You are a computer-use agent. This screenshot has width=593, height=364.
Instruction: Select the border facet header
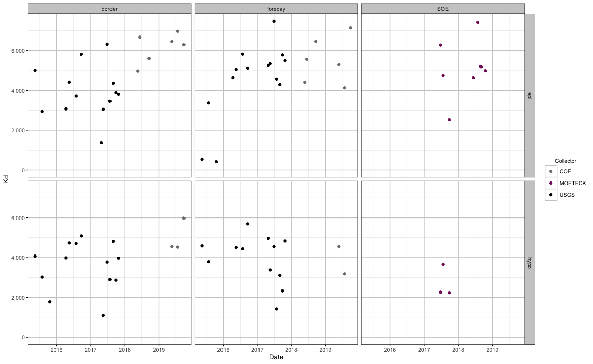[110, 8]
